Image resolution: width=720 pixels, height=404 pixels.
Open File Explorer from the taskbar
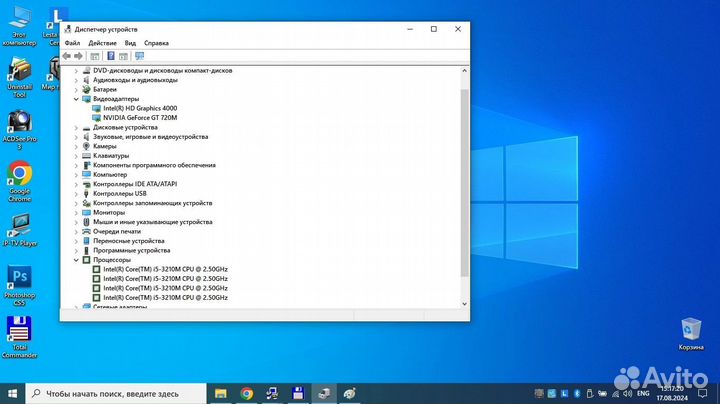pos(221,393)
